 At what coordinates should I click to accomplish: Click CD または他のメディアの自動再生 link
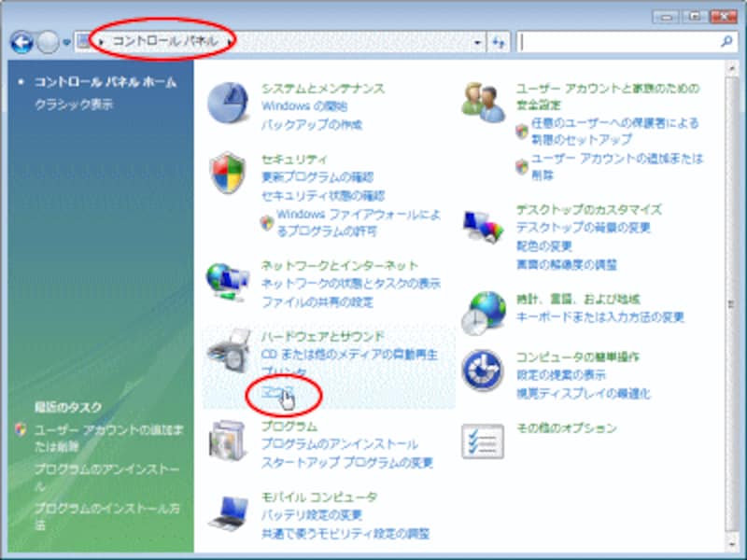(x=349, y=355)
